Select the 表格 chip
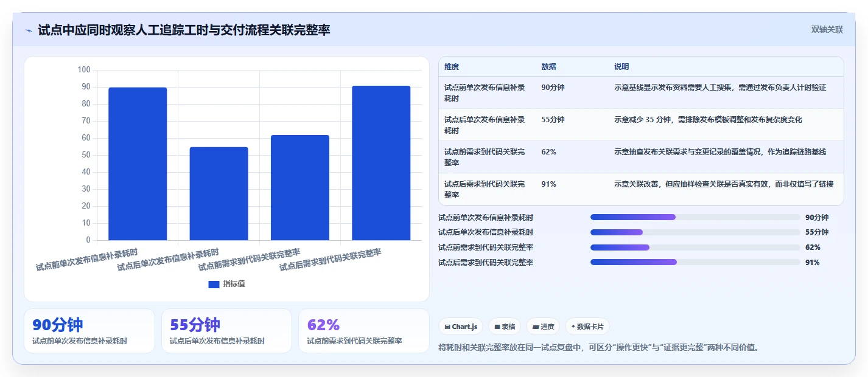Viewport: 868px width, 377px height. tap(504, 327)
